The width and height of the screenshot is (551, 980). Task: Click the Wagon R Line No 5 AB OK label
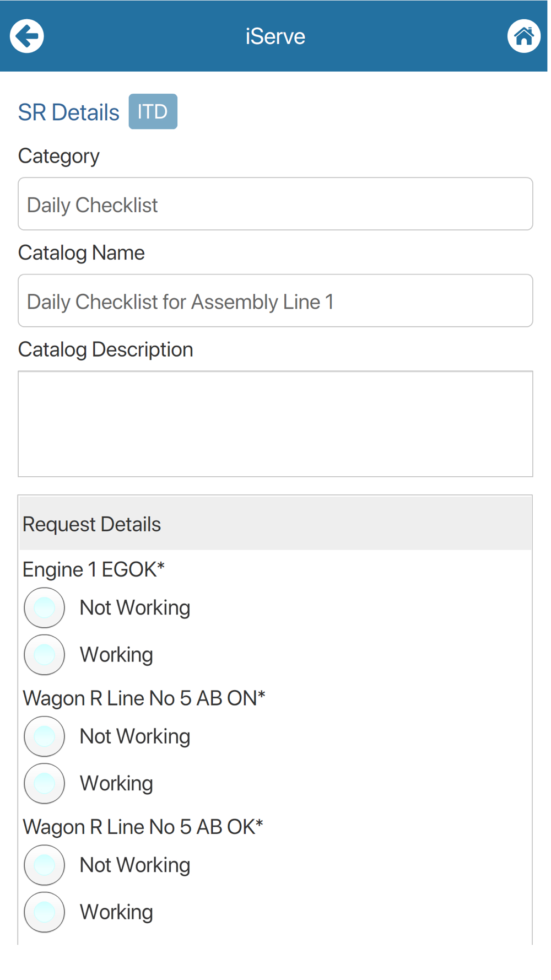pyautogui.click(x=143, y=827)
